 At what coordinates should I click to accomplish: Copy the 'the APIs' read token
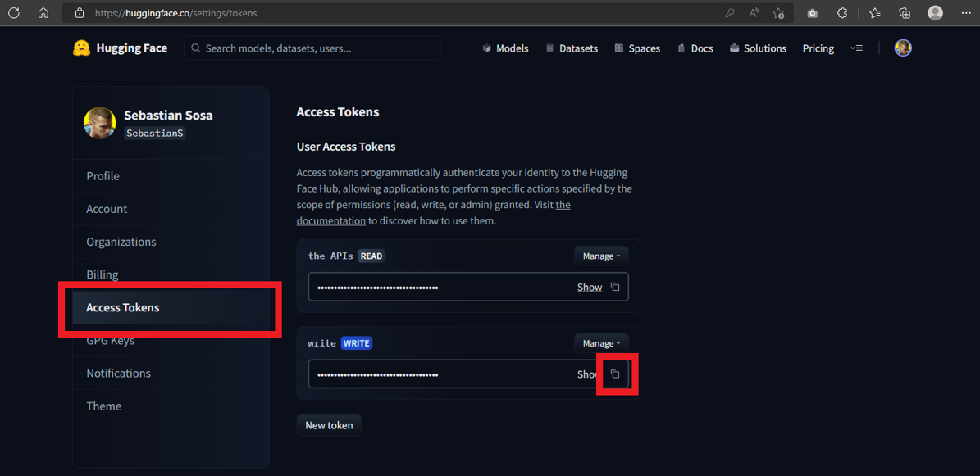click(615, 287)
